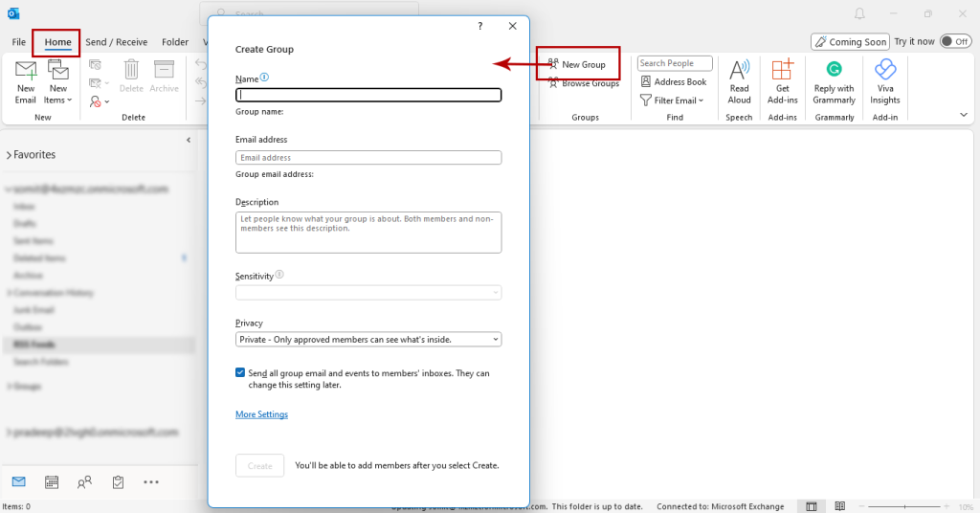Click Browse Groups in the ribbon
980x513 pixels.
(584, 83)
